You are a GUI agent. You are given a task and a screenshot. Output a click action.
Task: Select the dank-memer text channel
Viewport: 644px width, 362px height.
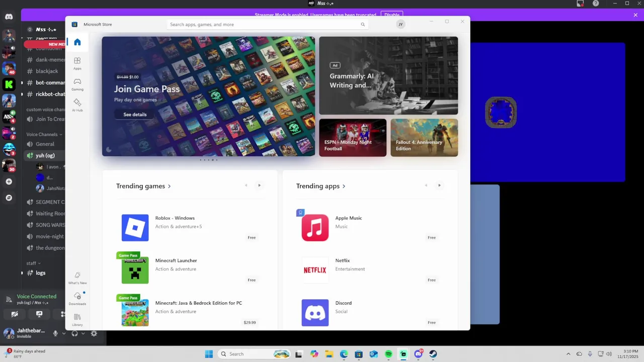(x=45, y=60)
